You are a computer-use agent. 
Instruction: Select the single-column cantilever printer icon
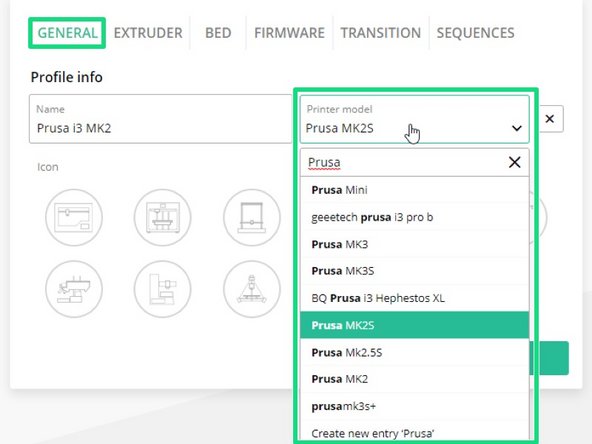pyautogui.click(x=163, y=289)
